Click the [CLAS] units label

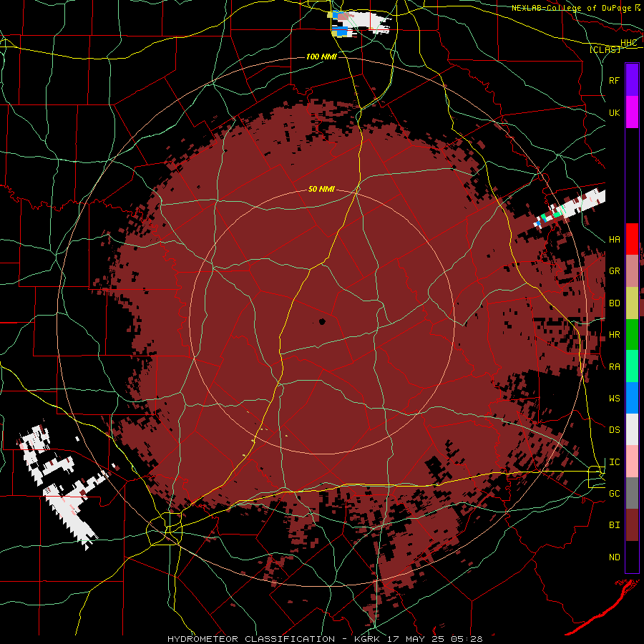click(605, 49)
